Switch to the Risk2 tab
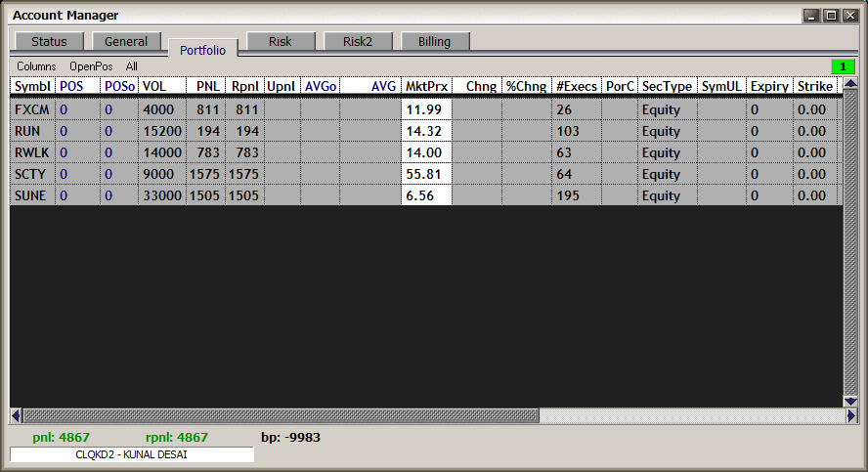This screenshot has width=868, height=472. [x=358, y=41]
